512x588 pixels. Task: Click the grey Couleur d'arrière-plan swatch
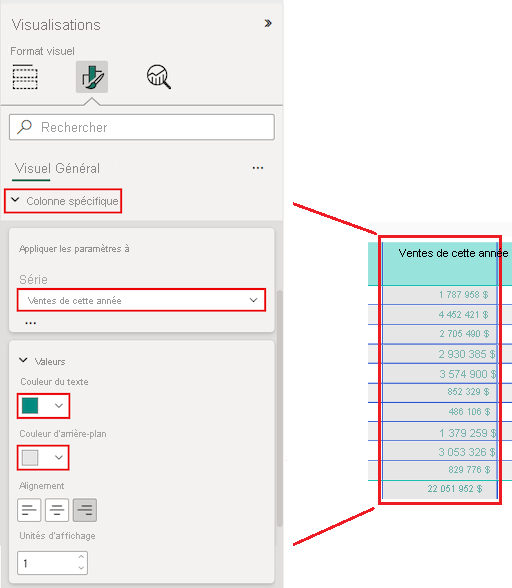tap(30, 458)
